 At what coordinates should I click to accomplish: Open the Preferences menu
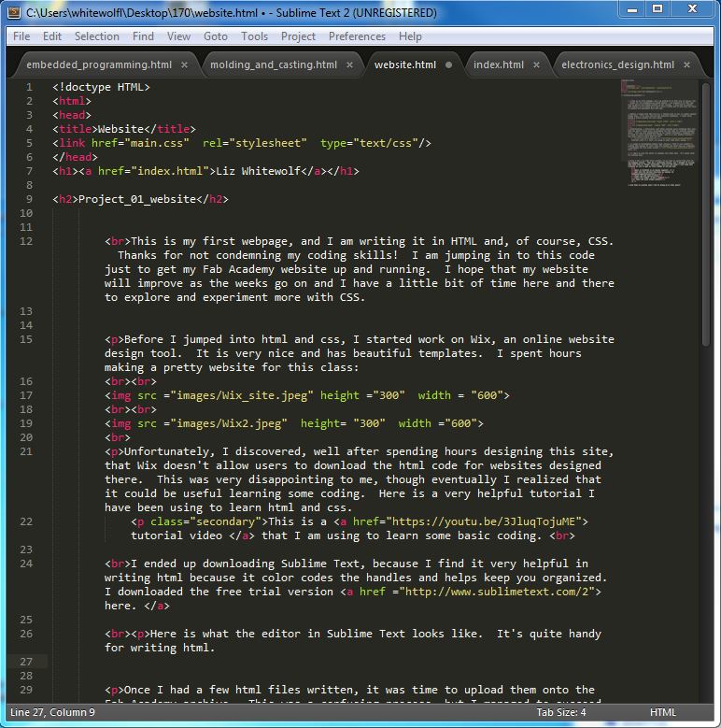tap(357, 36)
